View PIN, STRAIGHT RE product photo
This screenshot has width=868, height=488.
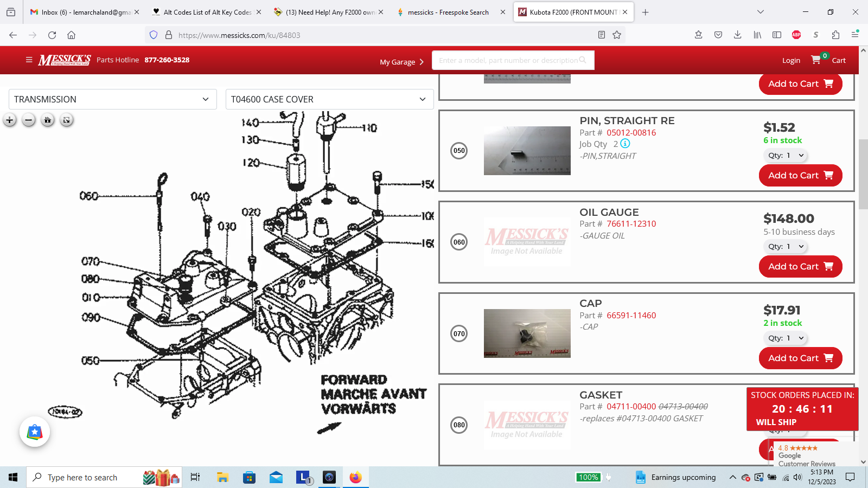527,151
